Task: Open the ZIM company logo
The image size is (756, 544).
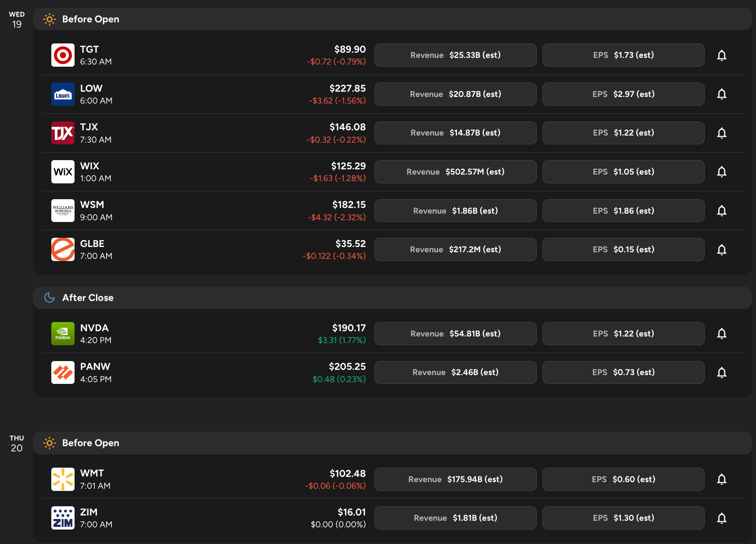Action: click(x=63, y=518)
